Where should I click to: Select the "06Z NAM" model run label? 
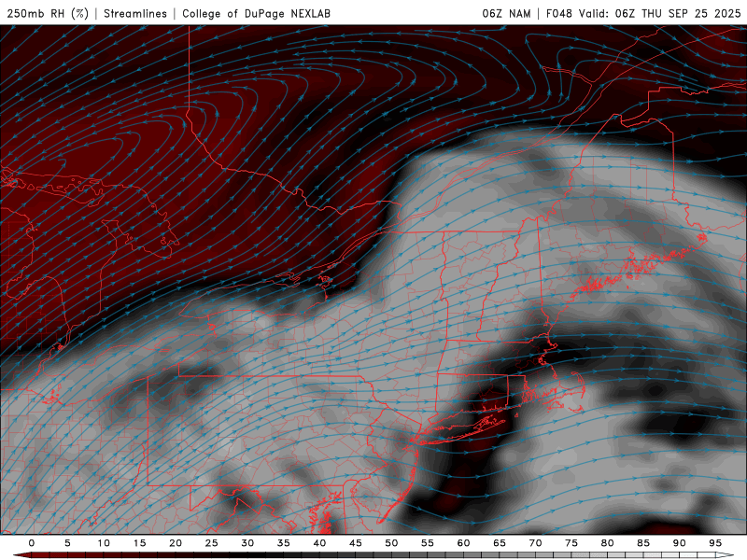[506, 13]
